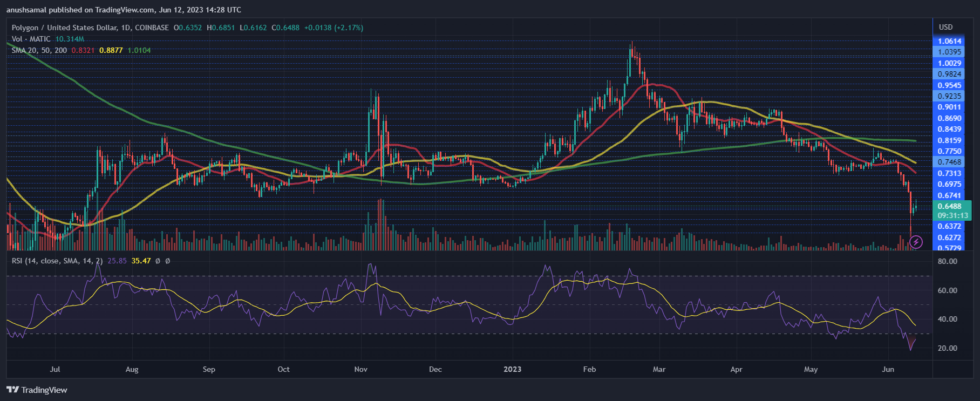Click the volume value 10.314M
Screen dimensions: 980x401
pyautogui.click(x=70, y=39)
